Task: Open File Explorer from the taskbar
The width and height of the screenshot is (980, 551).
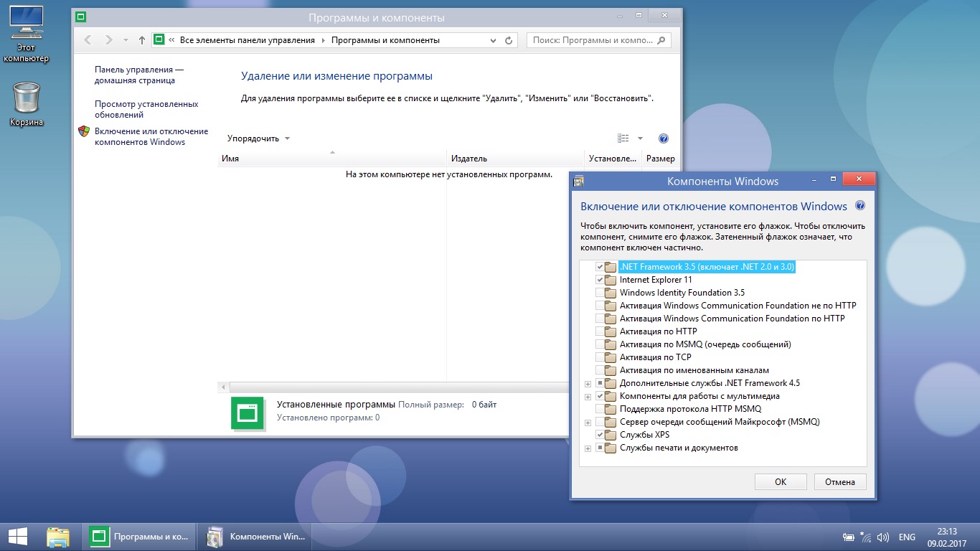Action: (58, 537)
